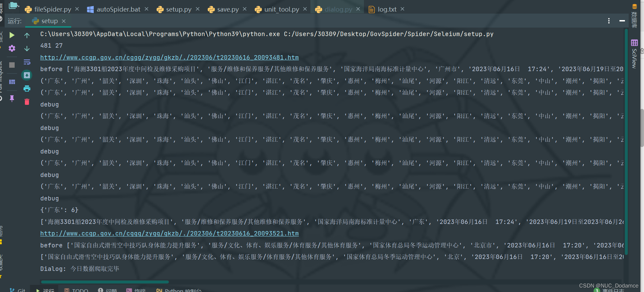644x292 pixels.
Task: Open the run panel three-dot options menu
Action: click(609, 21)
